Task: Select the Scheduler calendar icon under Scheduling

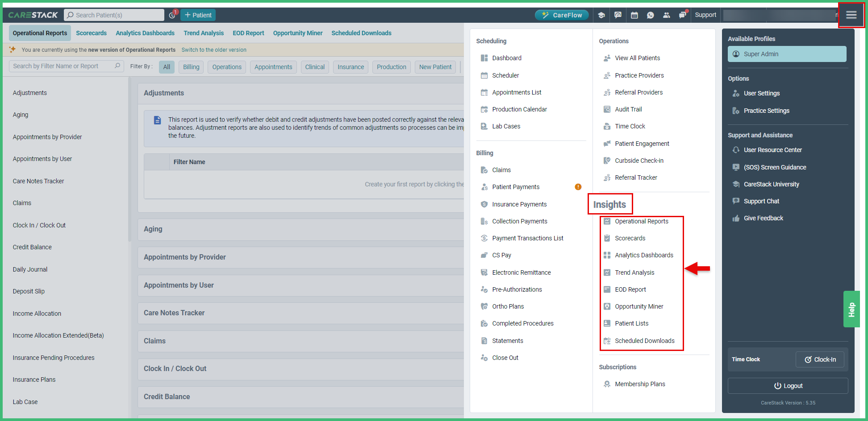Action: pyautogui.click(x=484, y=75)
